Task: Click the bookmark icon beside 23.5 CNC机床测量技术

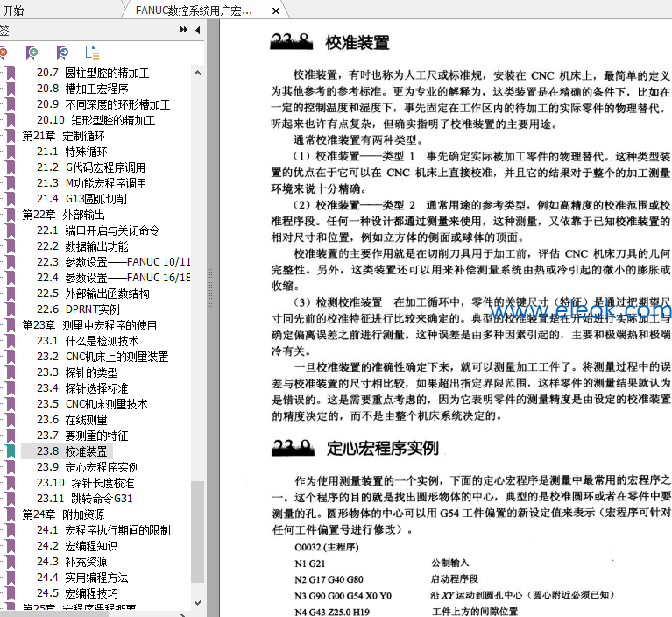Action: [11, 404]
